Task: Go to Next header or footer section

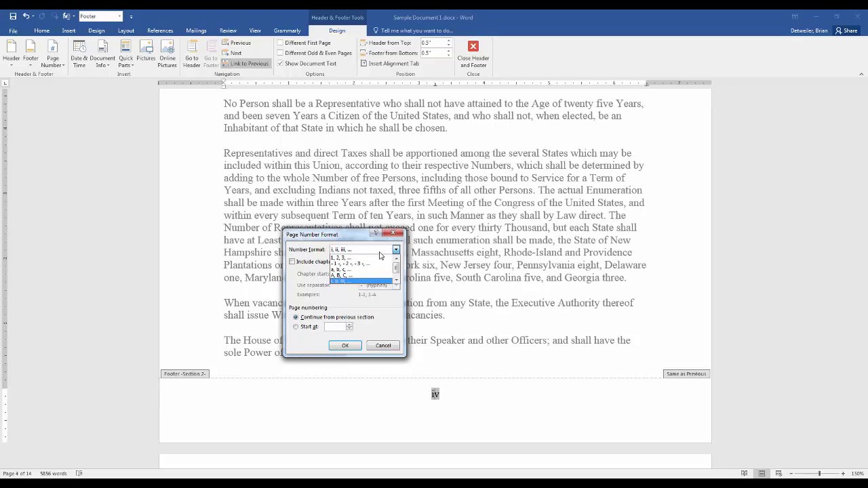Action: pyautogui.click(x=232, y=53)
